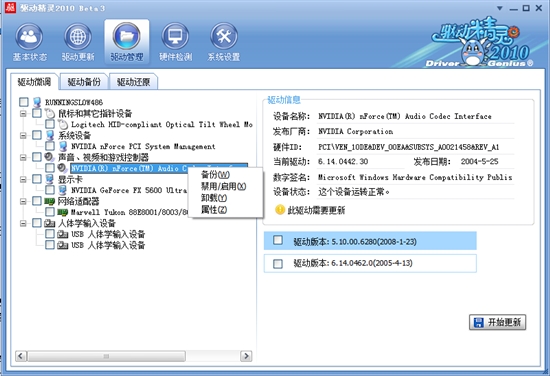550x376 pixels.
Task: Switch to the 驱动备份 tab
Action: 84,82
